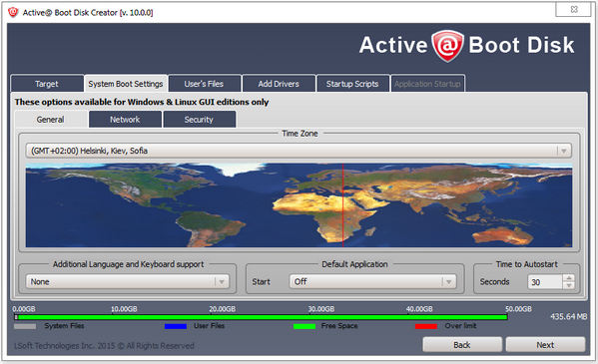Open the User's Files tab

pos(204,84)
